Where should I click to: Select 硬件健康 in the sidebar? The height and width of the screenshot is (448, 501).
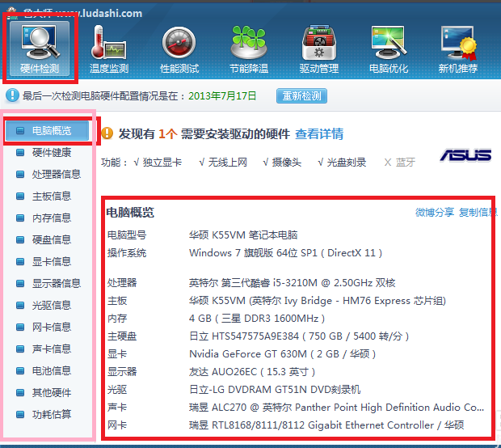point(51,152)
